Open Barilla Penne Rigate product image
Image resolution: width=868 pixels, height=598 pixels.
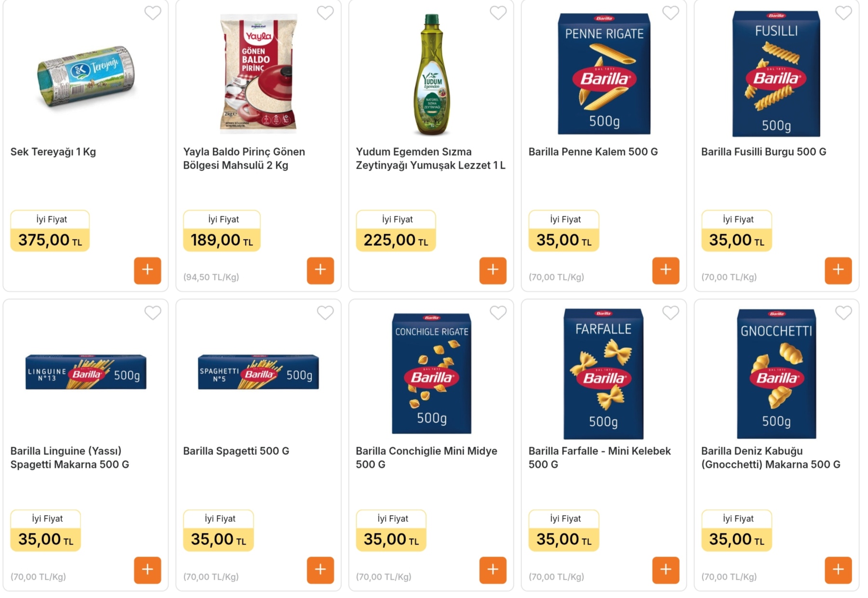(604, 73)
